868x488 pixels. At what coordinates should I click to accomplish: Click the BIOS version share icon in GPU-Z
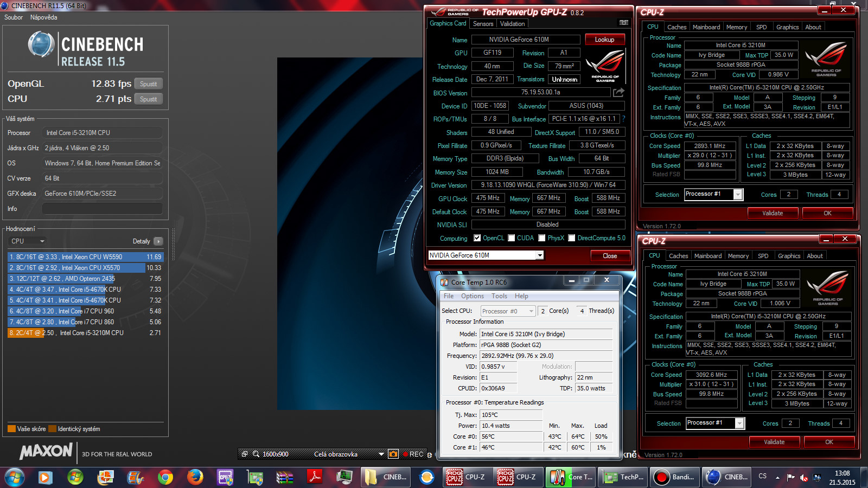click(618, 93)
